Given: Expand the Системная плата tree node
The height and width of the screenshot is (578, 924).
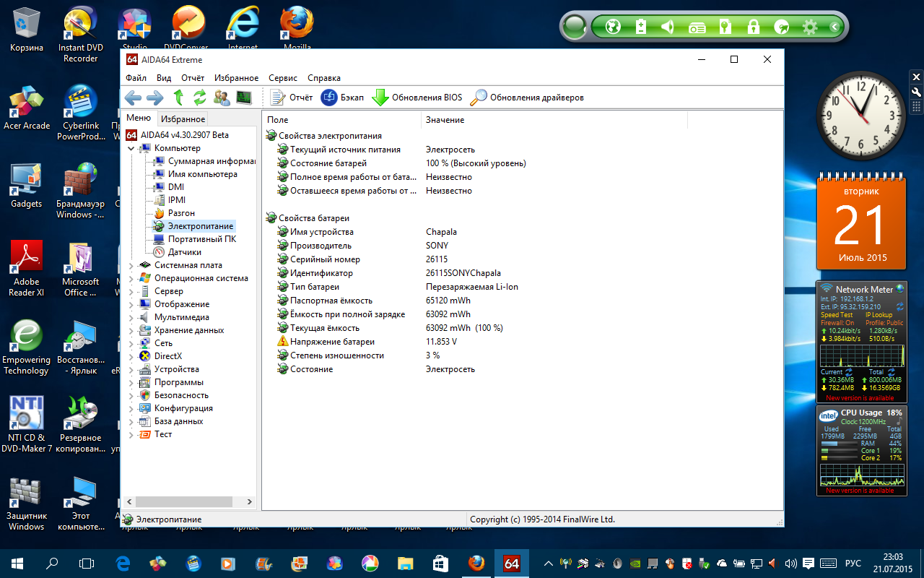Looking at the screenshot, I should (131, 265).
